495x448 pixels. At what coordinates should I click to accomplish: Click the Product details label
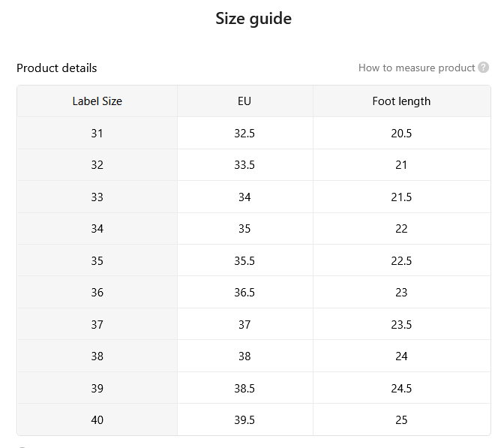pyautogui.click(x=57, y=68)
